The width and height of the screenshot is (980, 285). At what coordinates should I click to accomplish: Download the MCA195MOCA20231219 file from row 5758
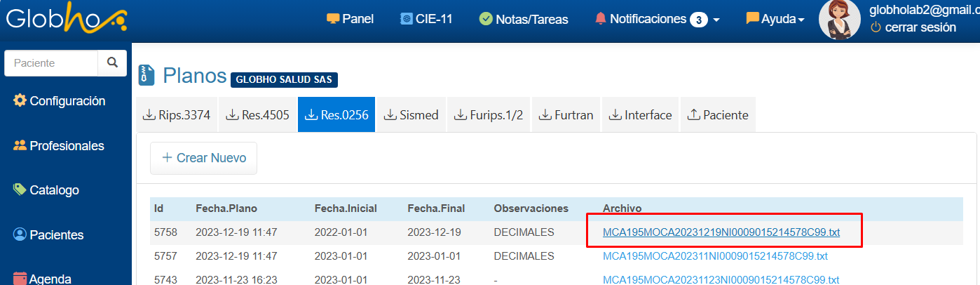tap(721, 232)
